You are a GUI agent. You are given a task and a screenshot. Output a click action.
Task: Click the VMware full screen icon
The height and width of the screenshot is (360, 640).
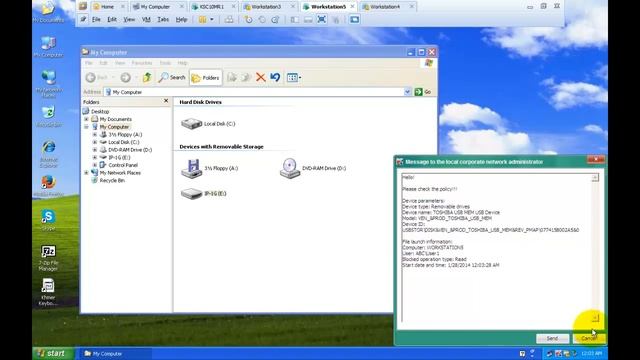tap(322, 20)
